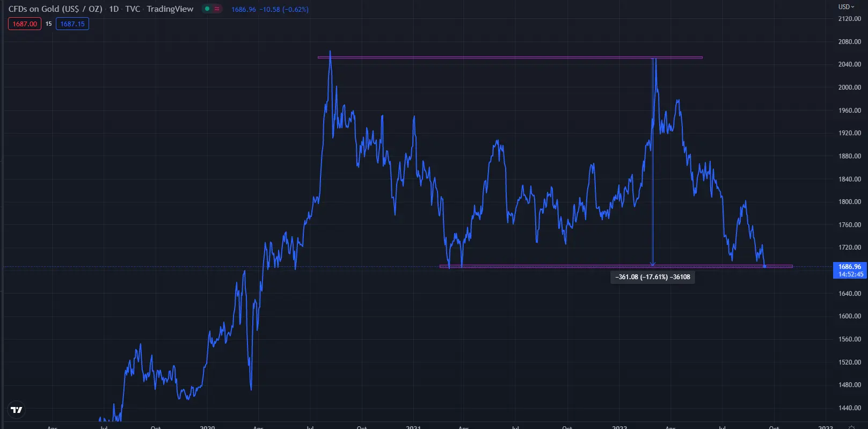
Task: Open the TradingView logo at chart bottom-left
Action: (x=17, y=410)
